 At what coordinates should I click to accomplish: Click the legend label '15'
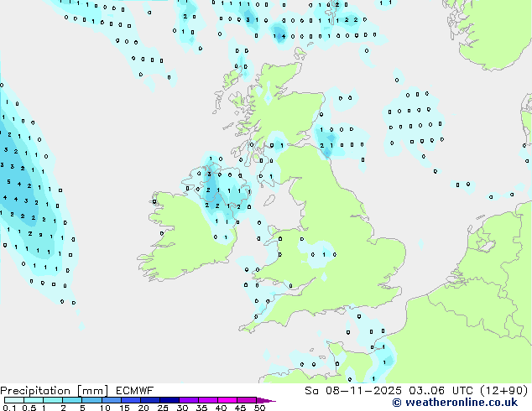[124, 408]
